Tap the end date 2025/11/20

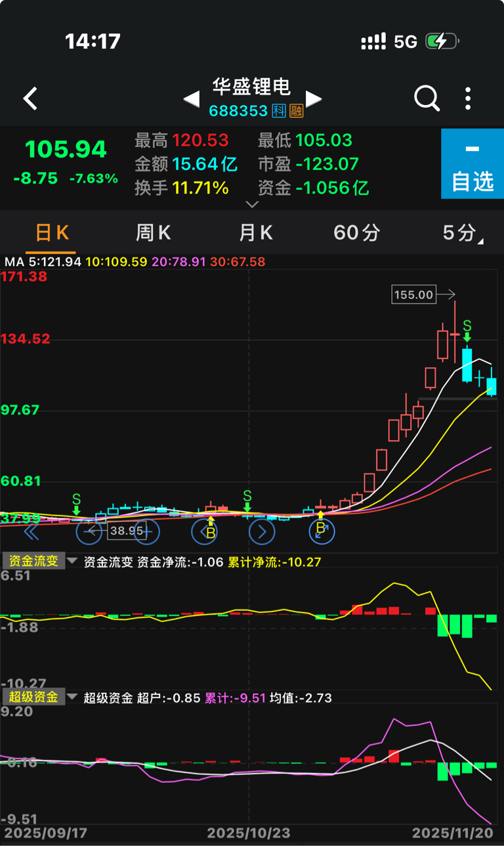coord(452,833)
